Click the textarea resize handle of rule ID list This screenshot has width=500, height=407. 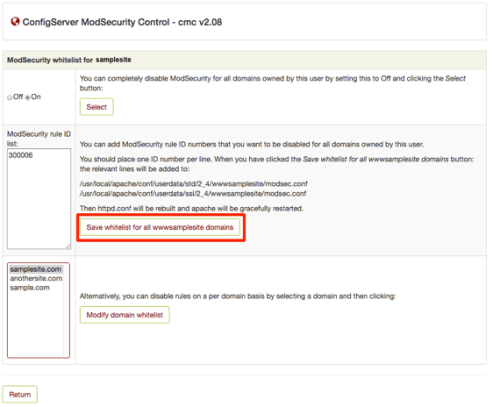pyautogui.click(x=68, y=246)
